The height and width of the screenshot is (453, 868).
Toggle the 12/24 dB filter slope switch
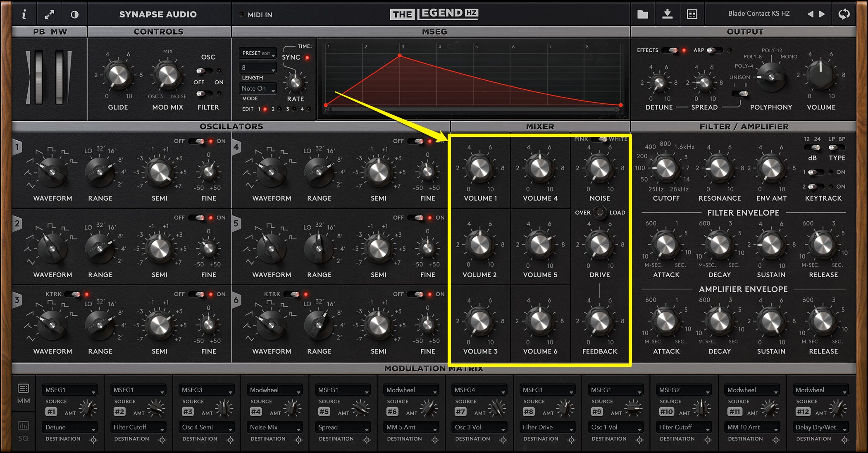click(812, 148)
